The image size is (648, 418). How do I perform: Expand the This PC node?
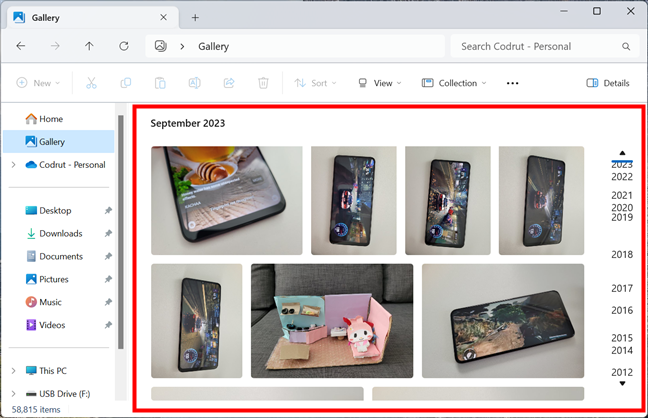[x=14, y=371]
